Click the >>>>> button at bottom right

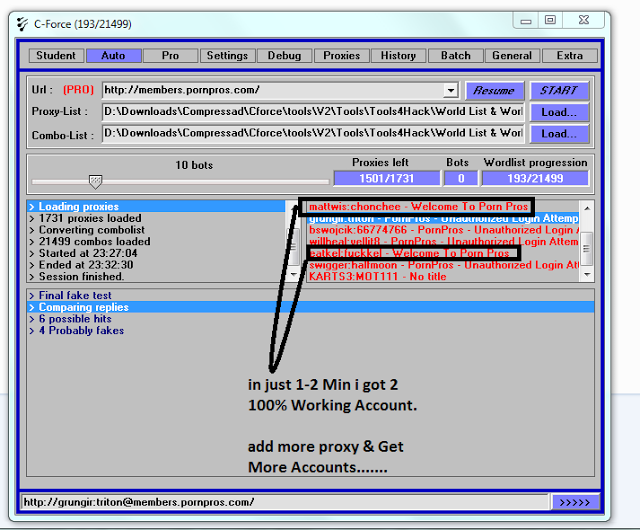tap(575, 502)
